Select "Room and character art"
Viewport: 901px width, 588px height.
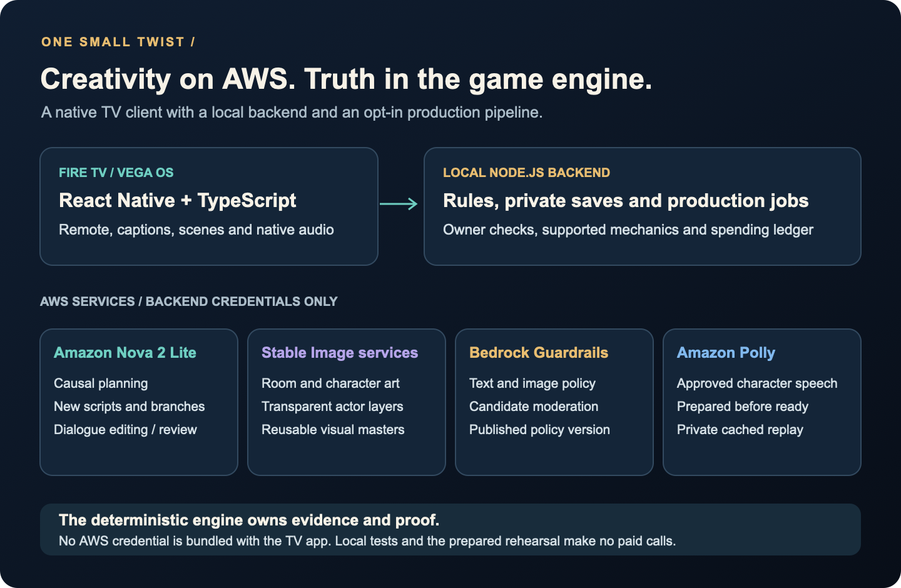330,383
